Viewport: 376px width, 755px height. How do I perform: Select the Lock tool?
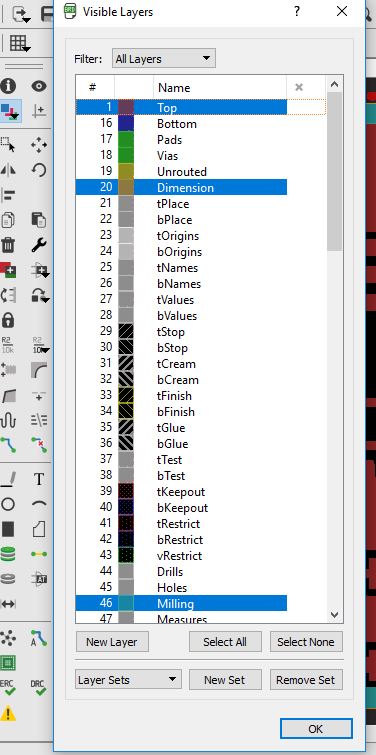tap(8, 320)
